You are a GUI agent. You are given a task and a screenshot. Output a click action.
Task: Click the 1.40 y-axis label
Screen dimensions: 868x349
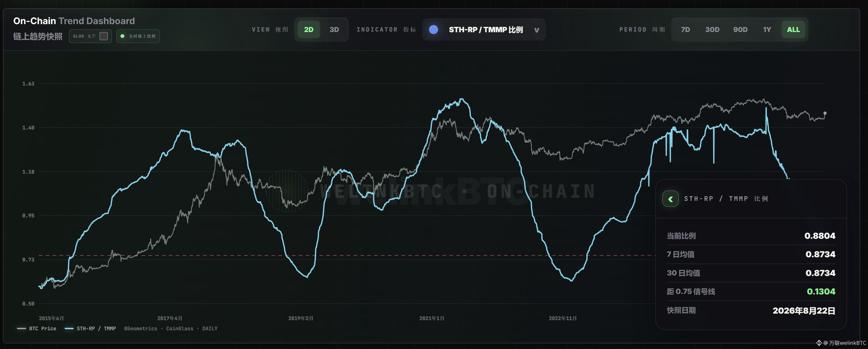click(x=28, y=128)
